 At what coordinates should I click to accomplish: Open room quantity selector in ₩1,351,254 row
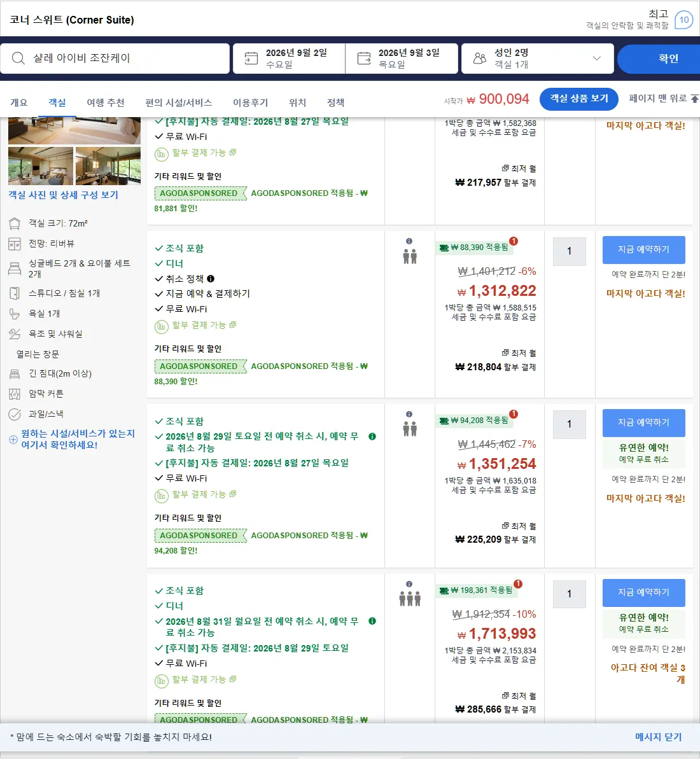click(570, 424)
